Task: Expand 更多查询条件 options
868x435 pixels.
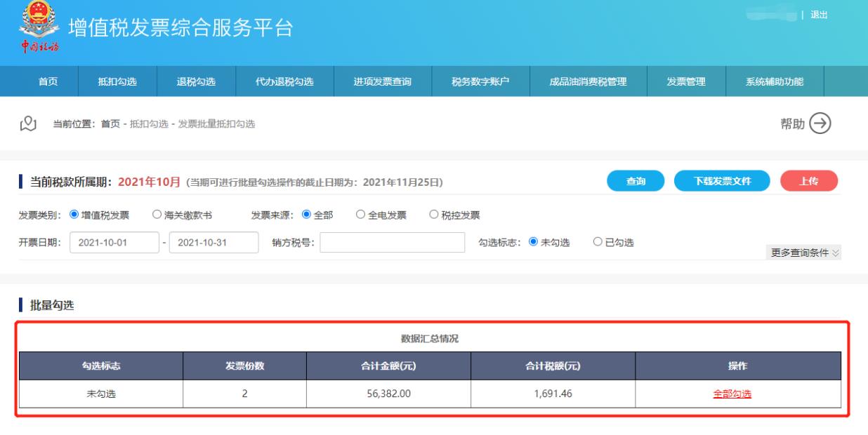Action: 804,253
